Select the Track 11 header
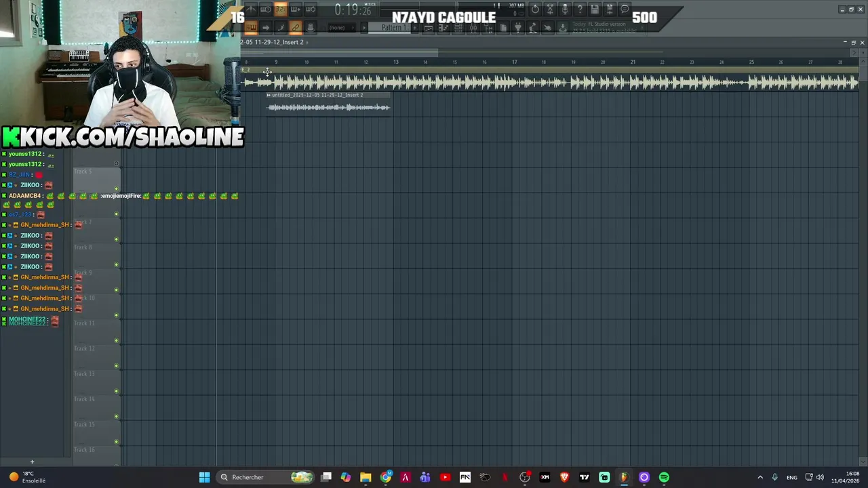The height and width of the screenshot is (488, 868). click(97, 331)
